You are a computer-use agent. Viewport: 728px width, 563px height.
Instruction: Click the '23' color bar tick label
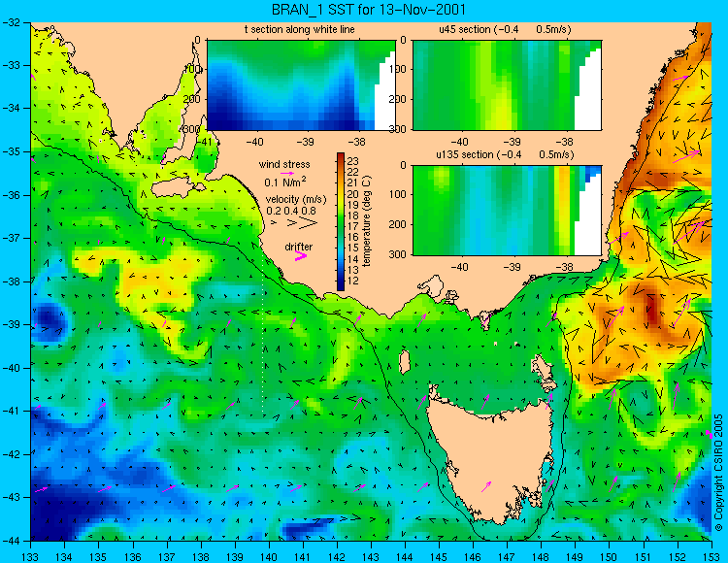click(353, 161)
